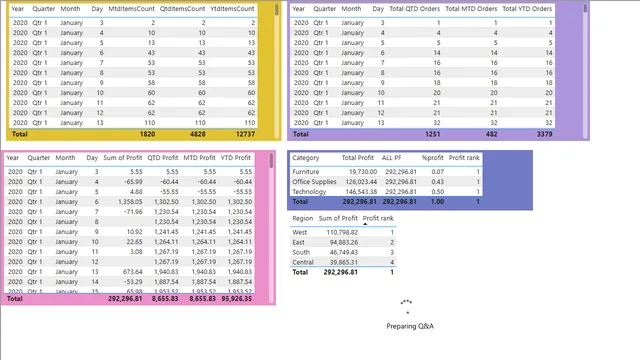Click the Day column header in yellow table
The image size is (640, 360).
97,9
